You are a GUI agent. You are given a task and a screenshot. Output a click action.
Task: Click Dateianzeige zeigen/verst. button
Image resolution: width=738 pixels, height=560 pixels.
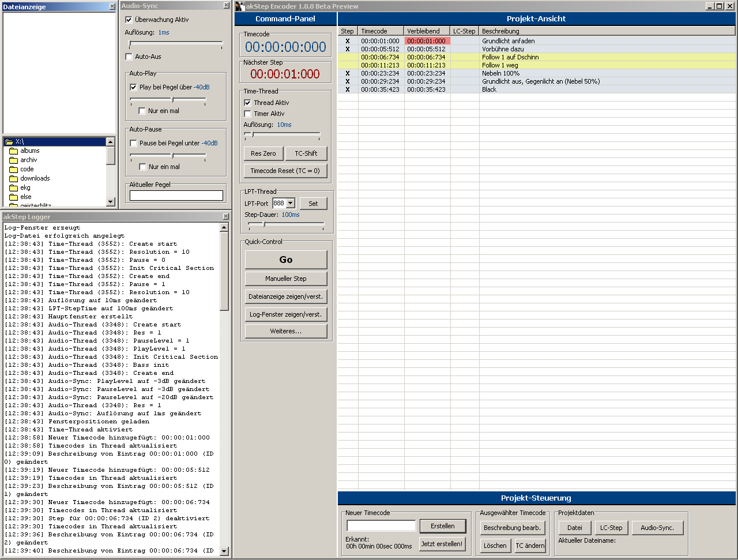coord(286,296)
